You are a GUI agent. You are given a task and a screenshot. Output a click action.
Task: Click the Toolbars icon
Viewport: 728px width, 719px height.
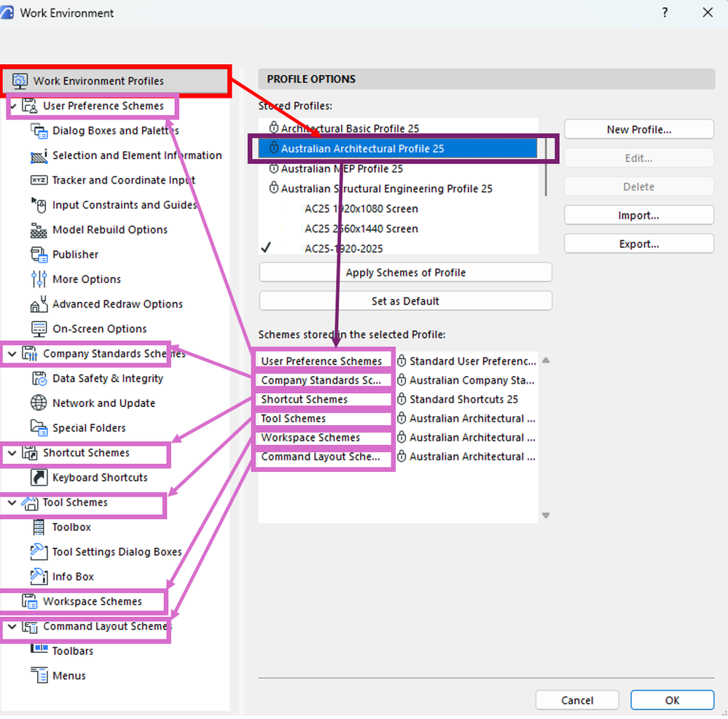(39, 648)
